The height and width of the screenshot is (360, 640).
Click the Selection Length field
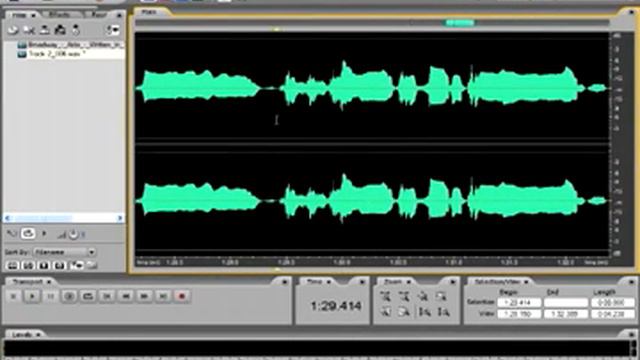click(x=613, y=302)
